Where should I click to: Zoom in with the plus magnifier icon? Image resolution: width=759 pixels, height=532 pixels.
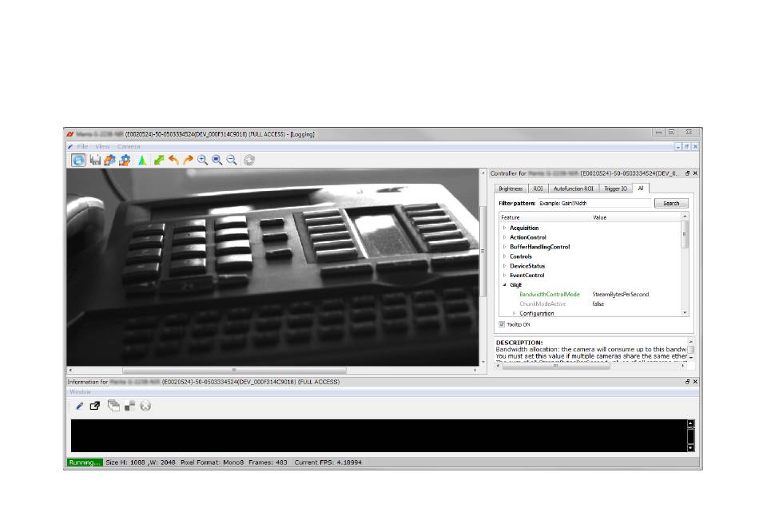pyautogui.click(x=202, y=161)
